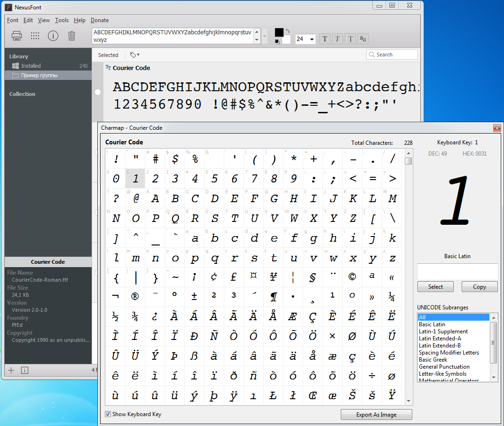
Task: Click Export As Image button
Action: [376, 414]
